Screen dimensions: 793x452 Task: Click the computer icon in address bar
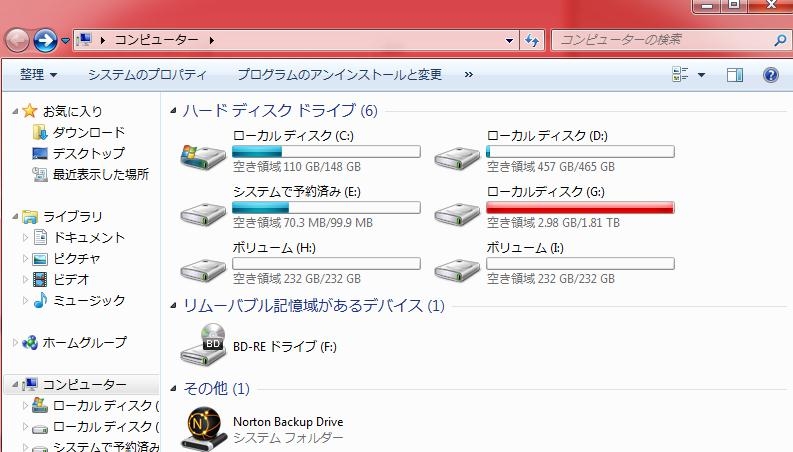click(x=84, y=39)
